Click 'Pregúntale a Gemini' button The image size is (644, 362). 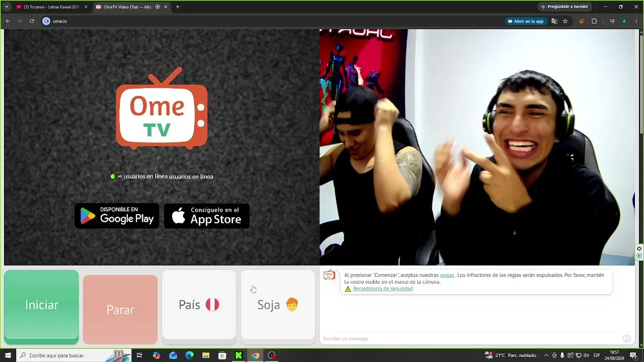click(x=564, y=7)
